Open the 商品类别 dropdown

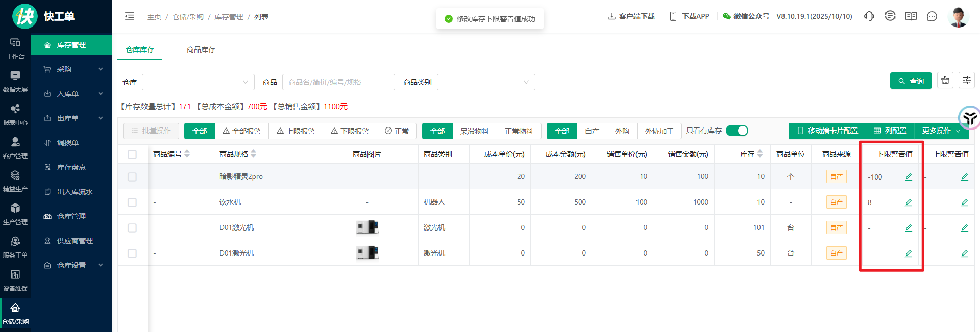coord(485,82)
